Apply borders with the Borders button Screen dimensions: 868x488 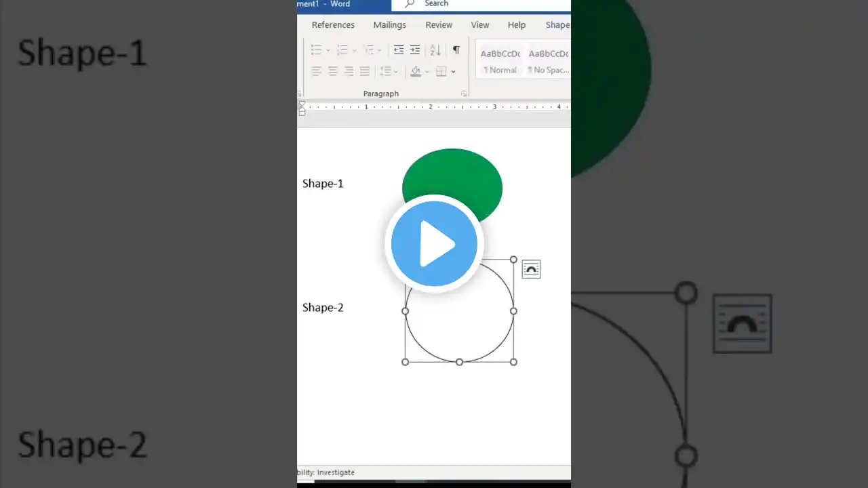441,71
